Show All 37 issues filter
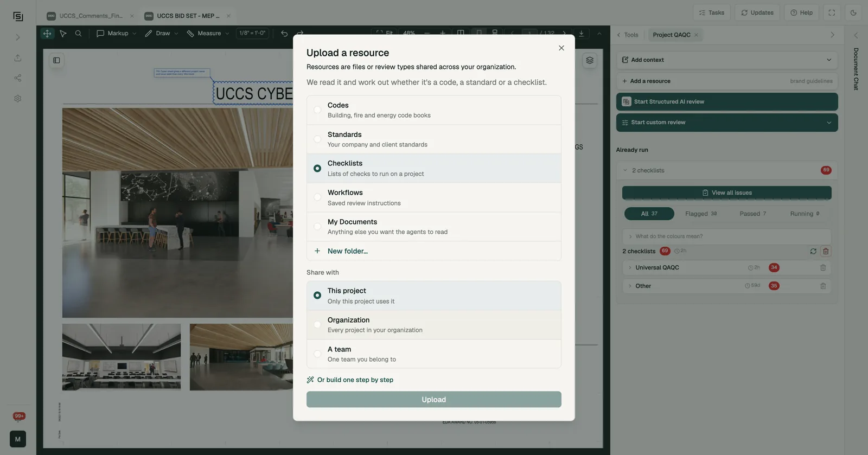The width and height of the screenshot is (868, 455). tap(649, 214)
